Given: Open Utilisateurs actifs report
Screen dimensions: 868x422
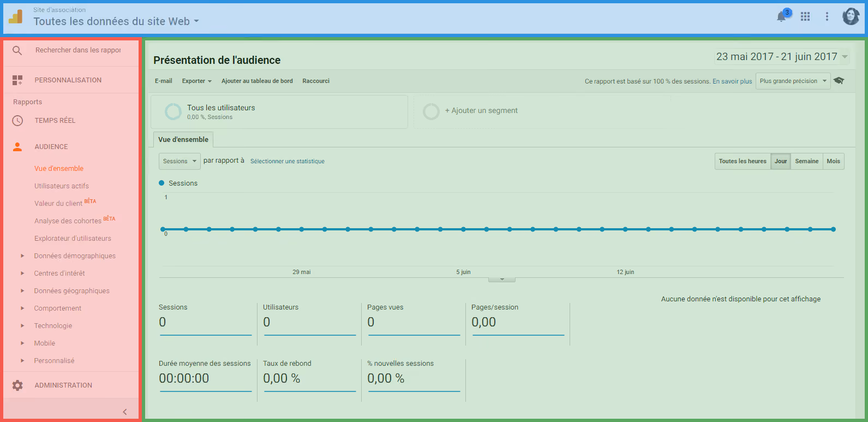Looking at the screenshot, I should (62, 186).
